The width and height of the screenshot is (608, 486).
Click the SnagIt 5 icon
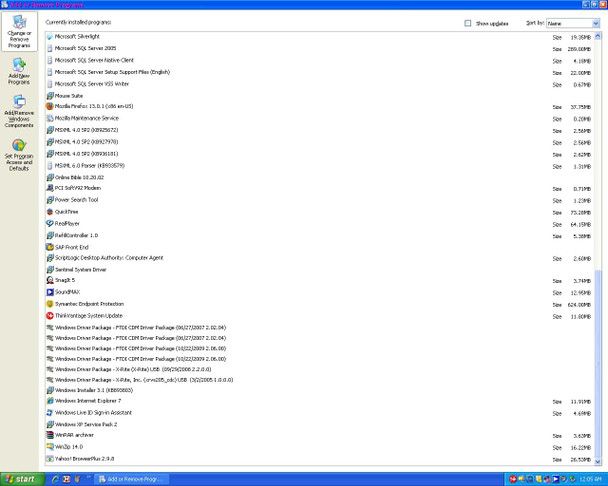[50, 280]
